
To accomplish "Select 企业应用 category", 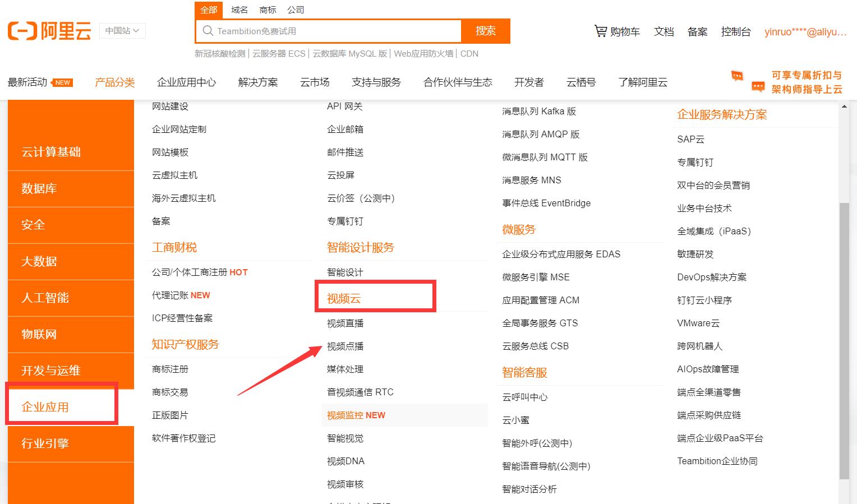I will click(x=71, y=407).
